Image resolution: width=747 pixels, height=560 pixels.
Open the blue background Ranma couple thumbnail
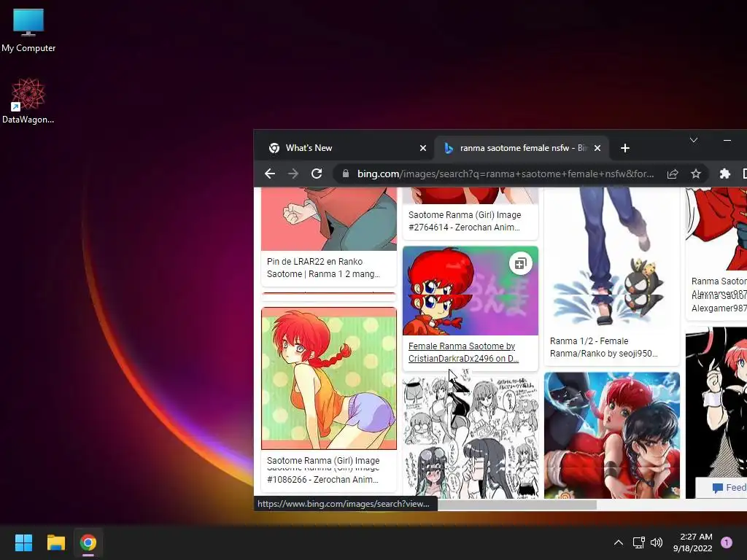tap(612, 435)
